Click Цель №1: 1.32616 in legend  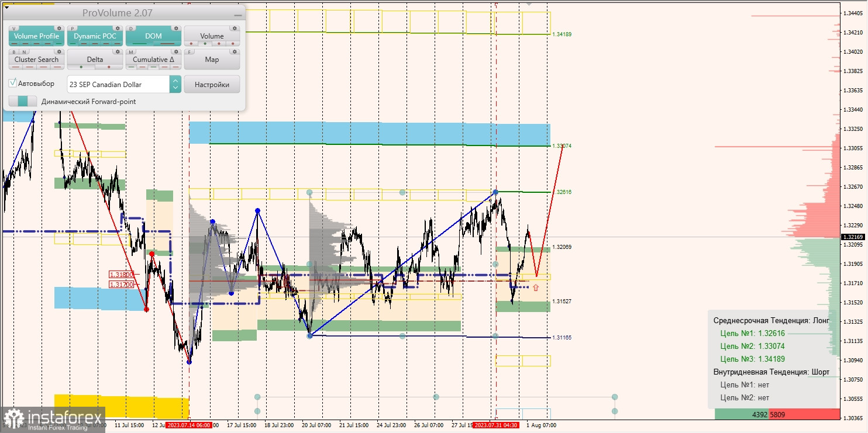(x=753, y=333)
